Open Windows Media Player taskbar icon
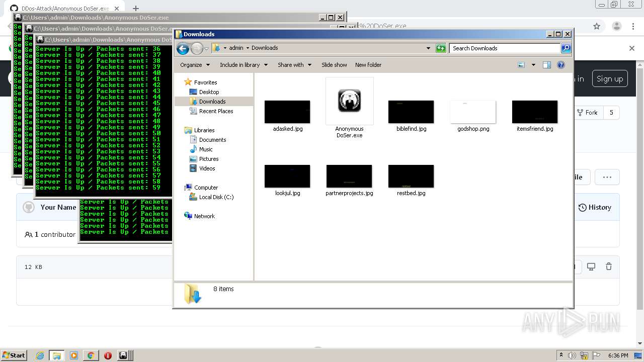 [x=74, y=355]
